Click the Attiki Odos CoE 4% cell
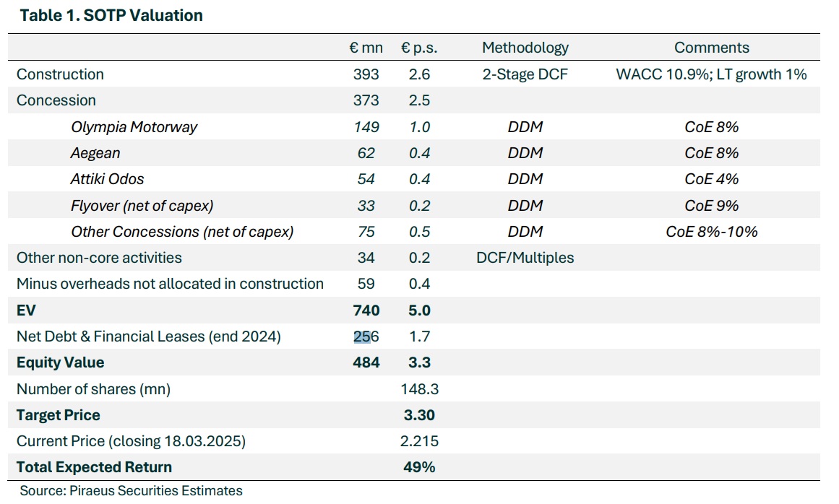Viewport: 839px width, 504px height. click(x=712, y=179)
